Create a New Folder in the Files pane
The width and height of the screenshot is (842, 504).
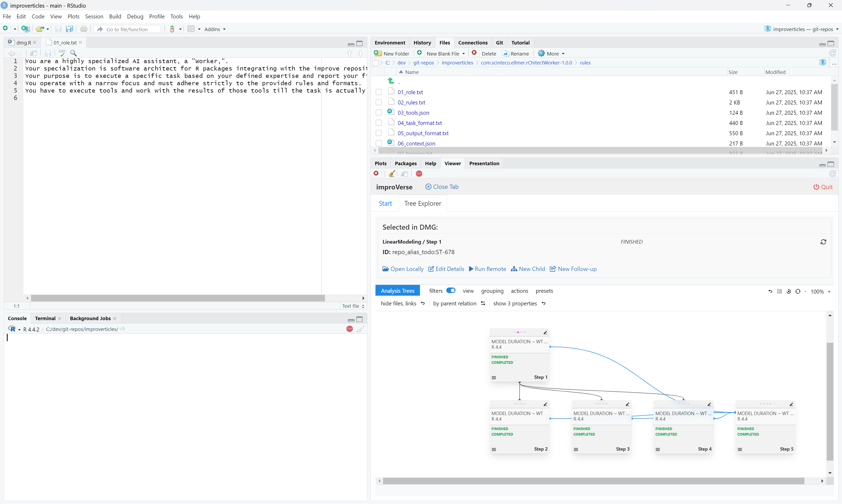pos(392,53)
